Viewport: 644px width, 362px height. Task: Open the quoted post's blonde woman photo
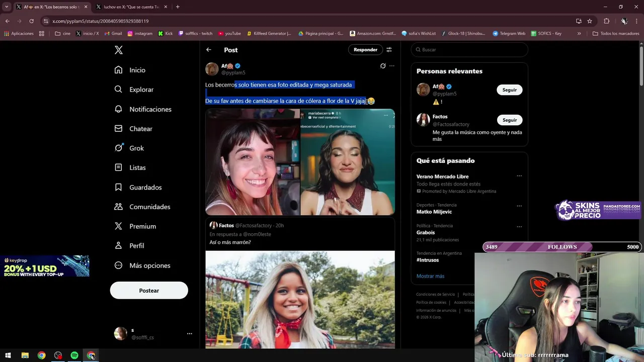click(300, 300)
